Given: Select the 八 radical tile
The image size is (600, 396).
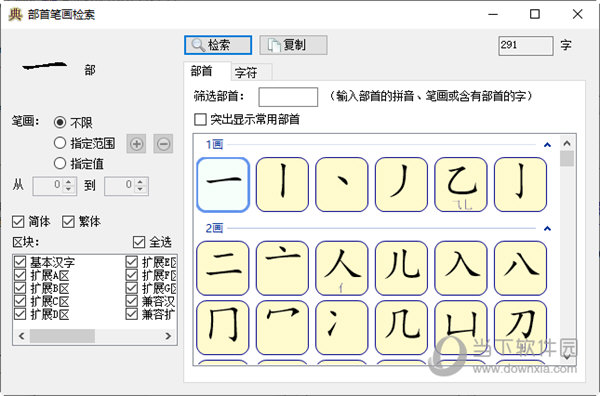Looking at the screenshot, I should click(520, 268).
